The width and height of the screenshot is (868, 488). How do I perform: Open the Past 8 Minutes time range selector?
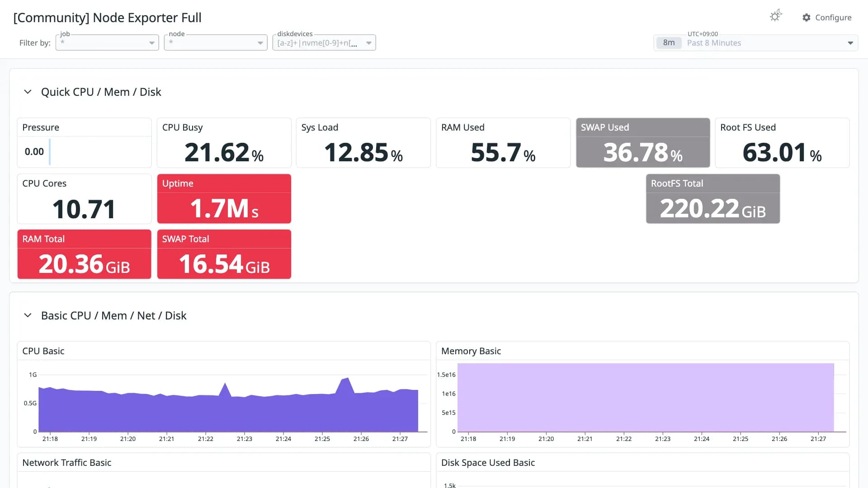tap(756, 42)
